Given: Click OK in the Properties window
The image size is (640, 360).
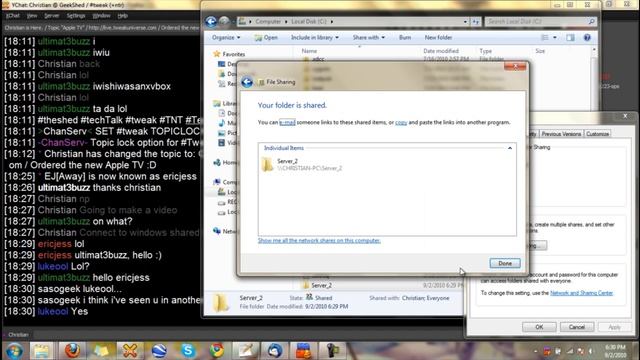Looking at the screenshot, I should click(x=539, y=327).
